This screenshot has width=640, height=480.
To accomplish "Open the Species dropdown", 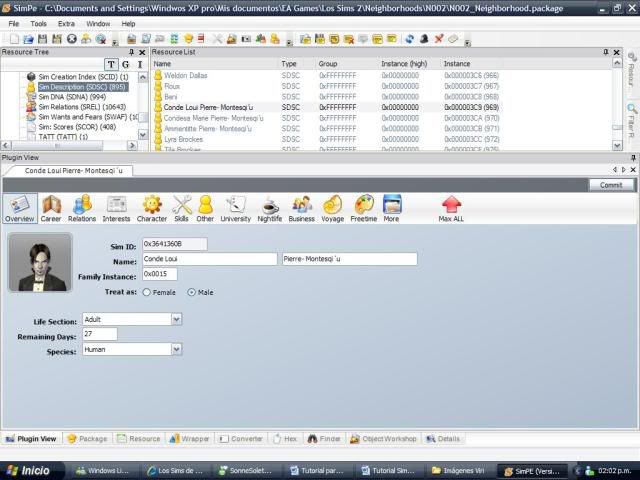I will 176,349.
